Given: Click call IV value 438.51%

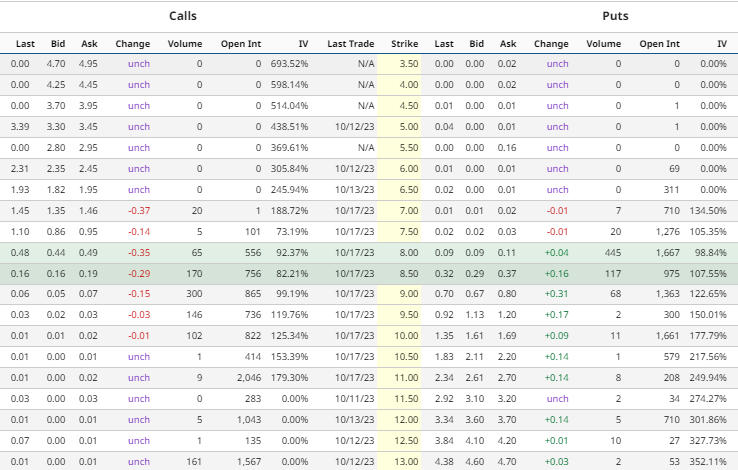Looking at the screenshot, I should 289,127.
